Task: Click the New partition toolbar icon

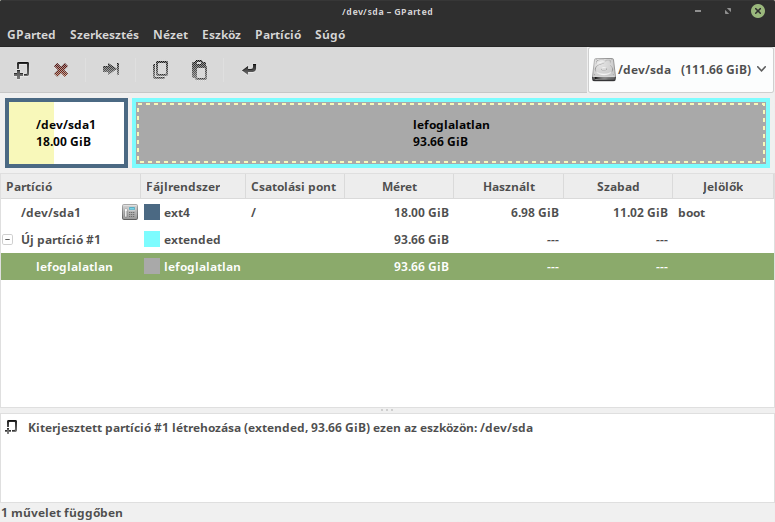Action: pos(21,70)
